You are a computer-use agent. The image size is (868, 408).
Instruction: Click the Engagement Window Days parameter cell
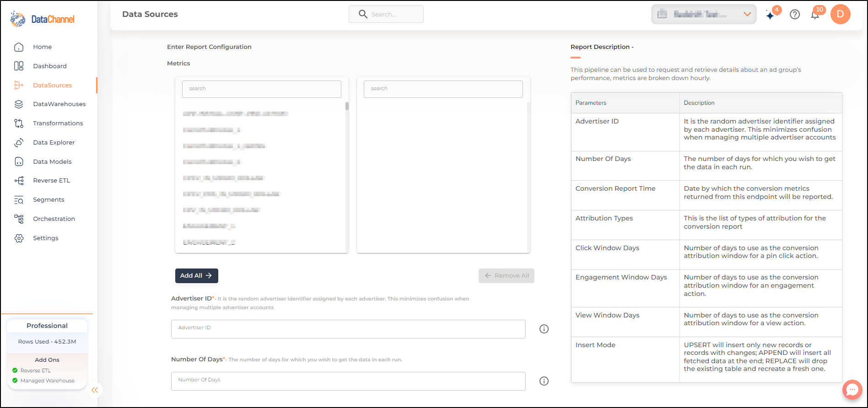(625, 288)
